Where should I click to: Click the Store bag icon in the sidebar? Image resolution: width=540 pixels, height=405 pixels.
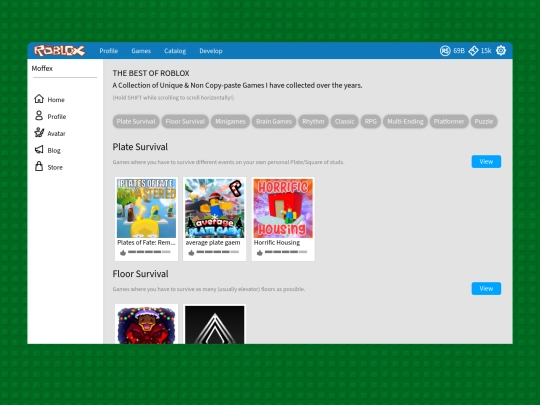(39, 166)
